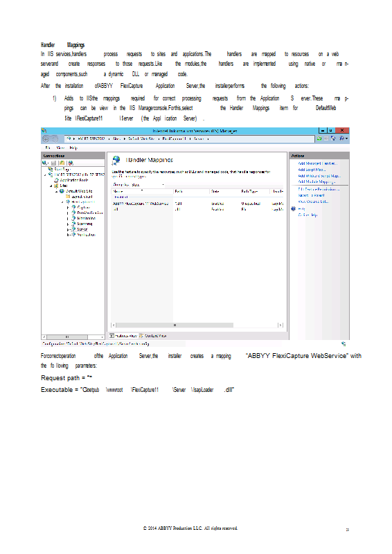Select the Server item in Connections tree
This screenshot has width=392, height=554.
[x=82, y=229]
